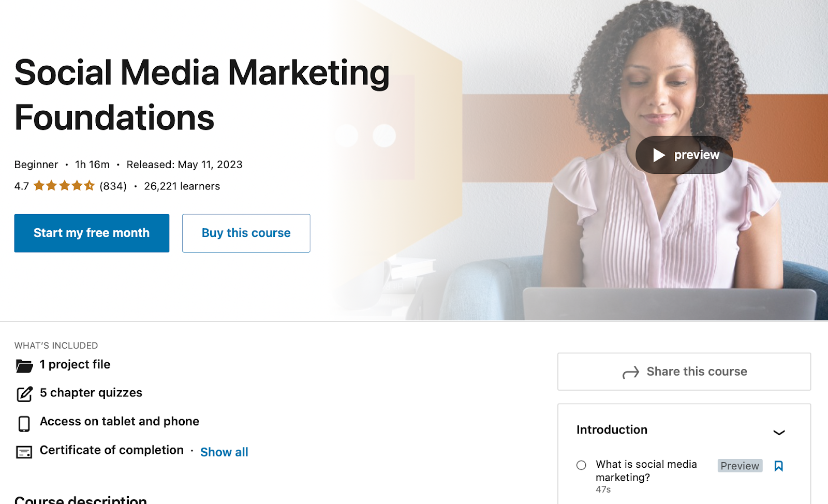Click Share this course button
Screen dimensions: 828x504
tap(684, 372)
